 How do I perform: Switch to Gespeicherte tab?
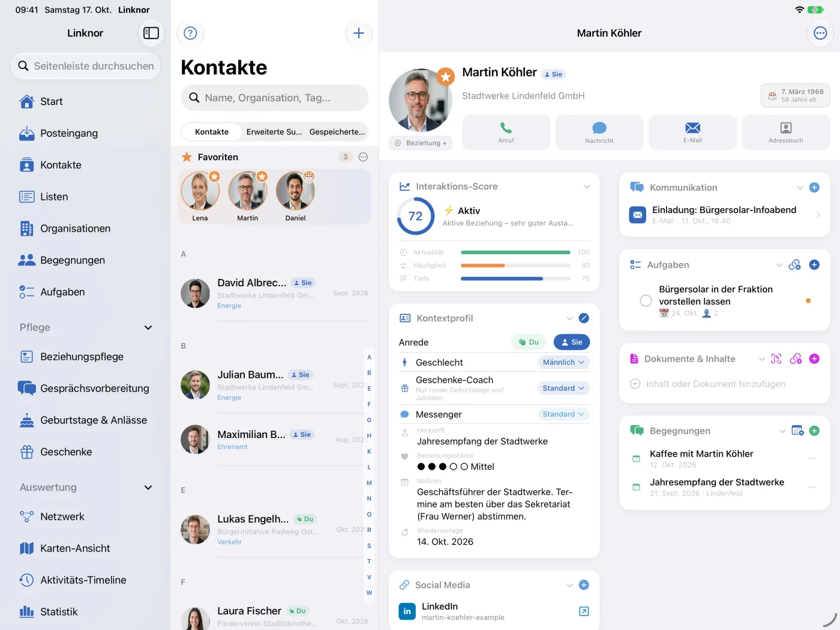pos(337,132)
